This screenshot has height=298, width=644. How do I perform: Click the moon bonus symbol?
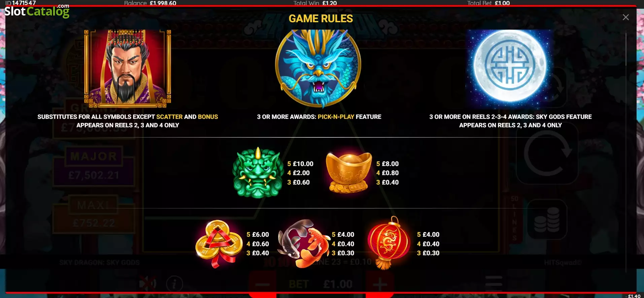pos(510,68)
